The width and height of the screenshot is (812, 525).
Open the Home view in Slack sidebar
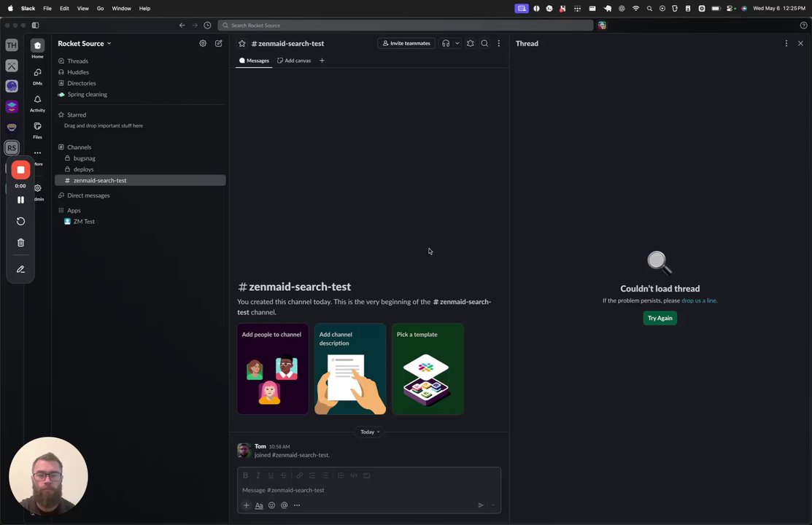[x=37, y=49]
